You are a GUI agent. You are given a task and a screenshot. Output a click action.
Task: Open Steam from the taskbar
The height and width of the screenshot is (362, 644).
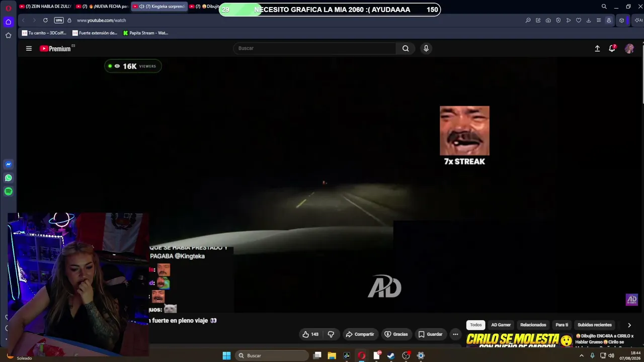coord(390,355)
